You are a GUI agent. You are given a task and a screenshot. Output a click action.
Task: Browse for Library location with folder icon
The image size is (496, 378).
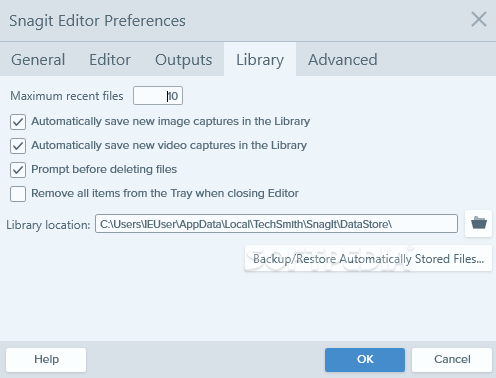click(x=478, y=223)
